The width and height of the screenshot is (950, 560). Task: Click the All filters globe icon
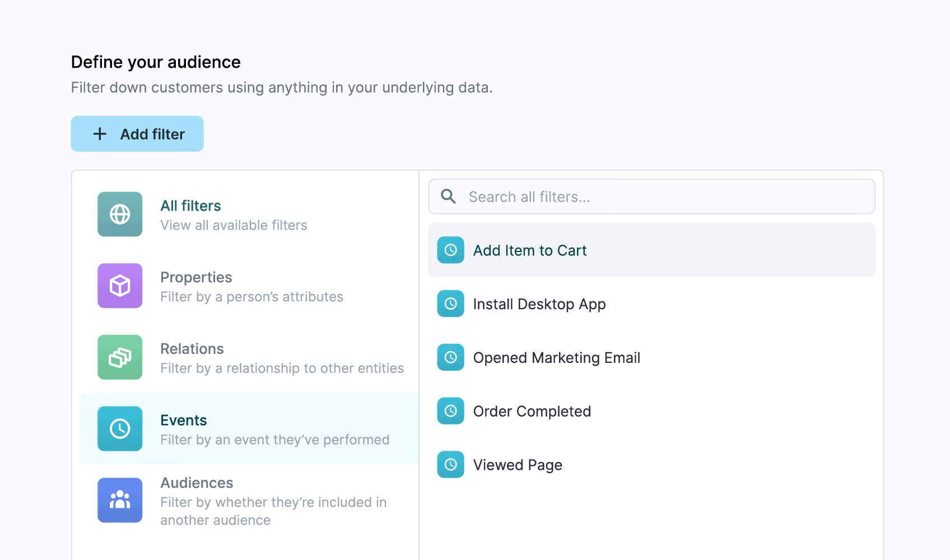click(x=120, y=214)
